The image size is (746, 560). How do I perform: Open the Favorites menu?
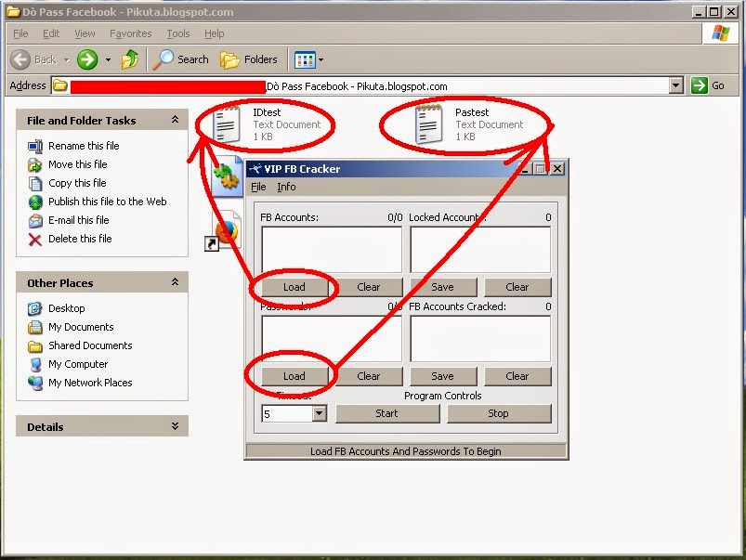tap(130, 33)
